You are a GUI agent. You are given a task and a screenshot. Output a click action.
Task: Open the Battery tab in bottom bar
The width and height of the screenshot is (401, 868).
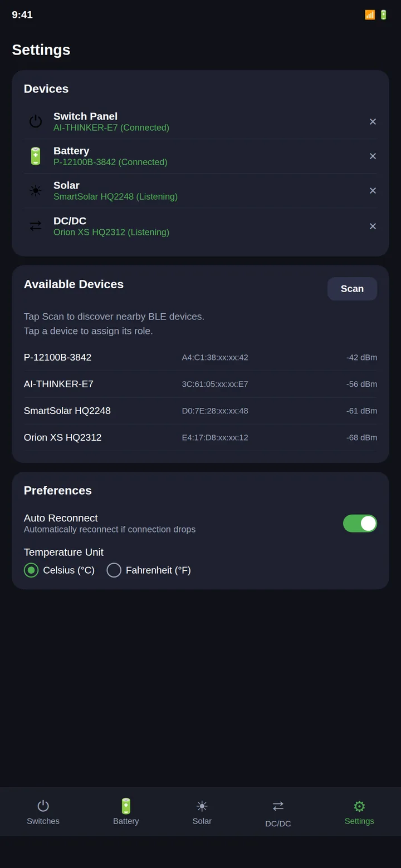click(126, 812)
